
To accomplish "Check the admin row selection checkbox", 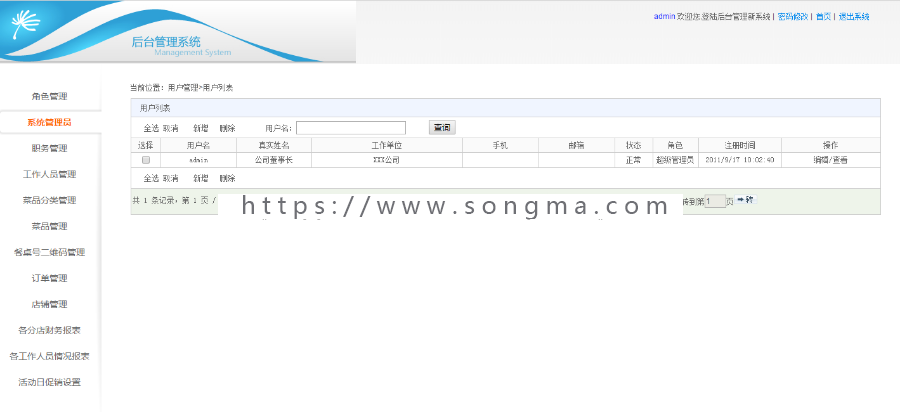I will click(146, 160).
